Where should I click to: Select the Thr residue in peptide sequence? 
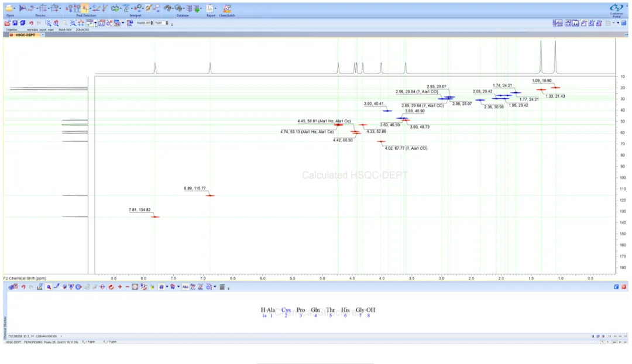point(331,310)
